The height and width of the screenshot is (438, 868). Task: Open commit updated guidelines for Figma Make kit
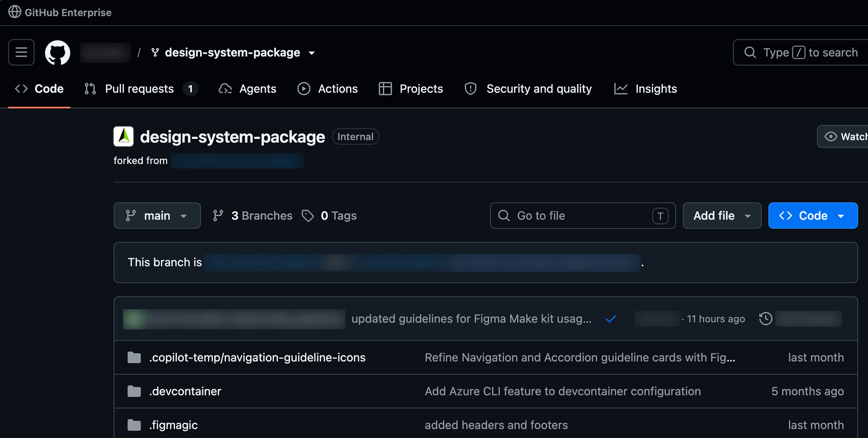(x=471, y=319)
